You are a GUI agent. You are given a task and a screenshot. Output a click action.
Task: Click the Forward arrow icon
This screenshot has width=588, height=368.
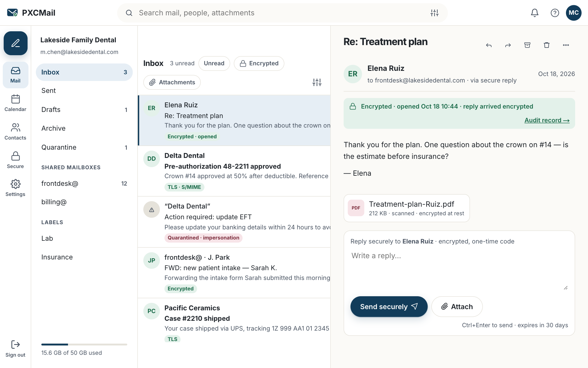coord(508,45)
